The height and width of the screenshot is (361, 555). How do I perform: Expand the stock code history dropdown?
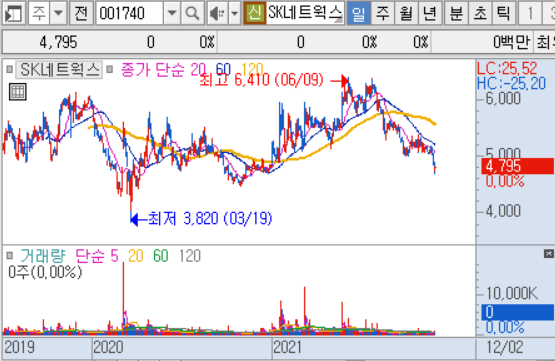pyautogui.click(x=172, y=13)
